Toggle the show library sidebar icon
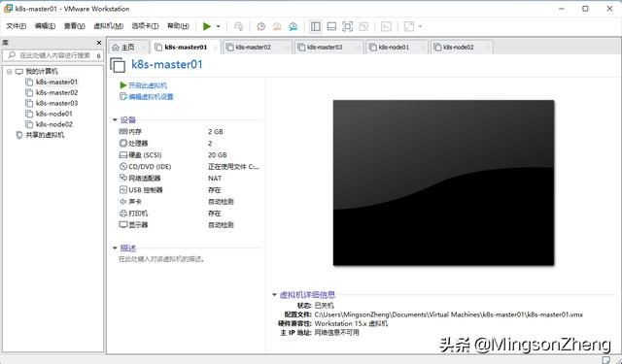This screenshot has height=364, width=622. [316, 26]
